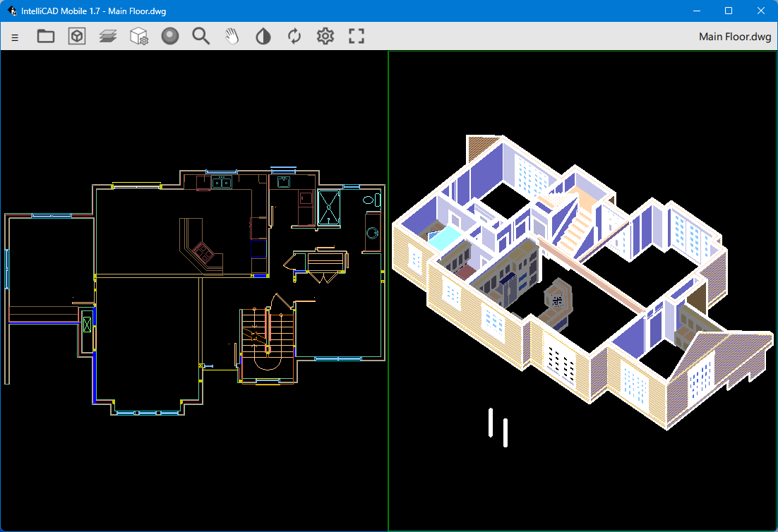Open the settings gear
Screen dimensions: 778x532
point(325,37)
